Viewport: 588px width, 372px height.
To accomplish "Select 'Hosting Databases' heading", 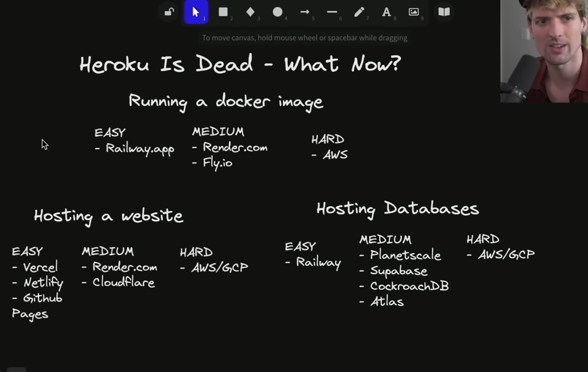I will coord(397,209).
